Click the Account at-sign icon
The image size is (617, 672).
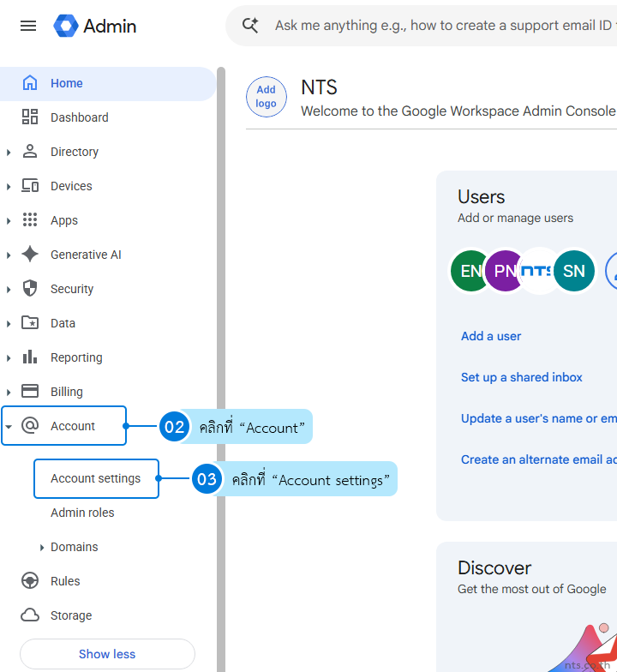point(30,425)
